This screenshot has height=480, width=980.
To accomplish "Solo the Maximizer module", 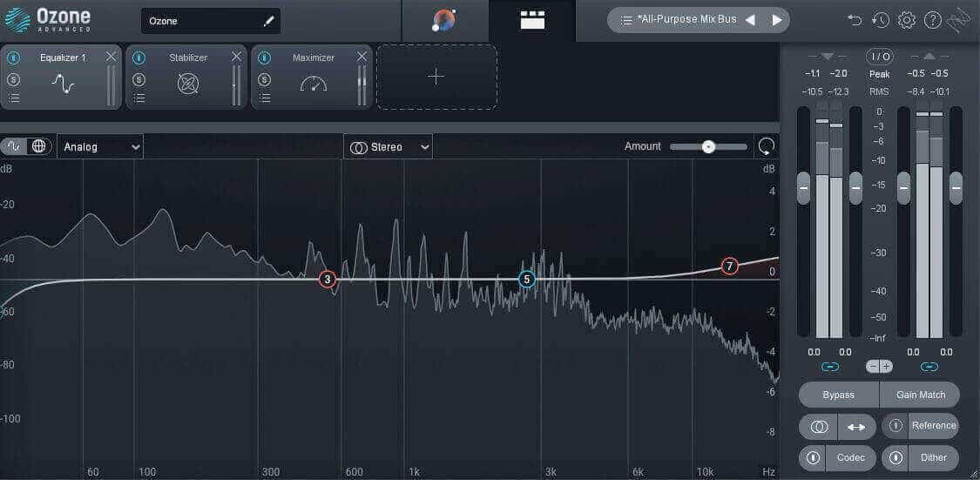I will pos(265,79).
